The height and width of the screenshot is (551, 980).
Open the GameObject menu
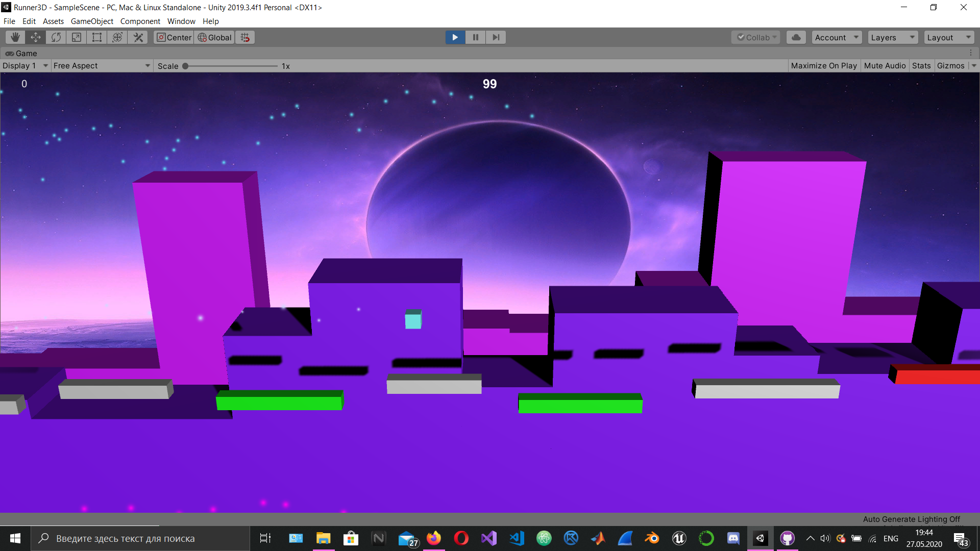(x=92, y=21)
